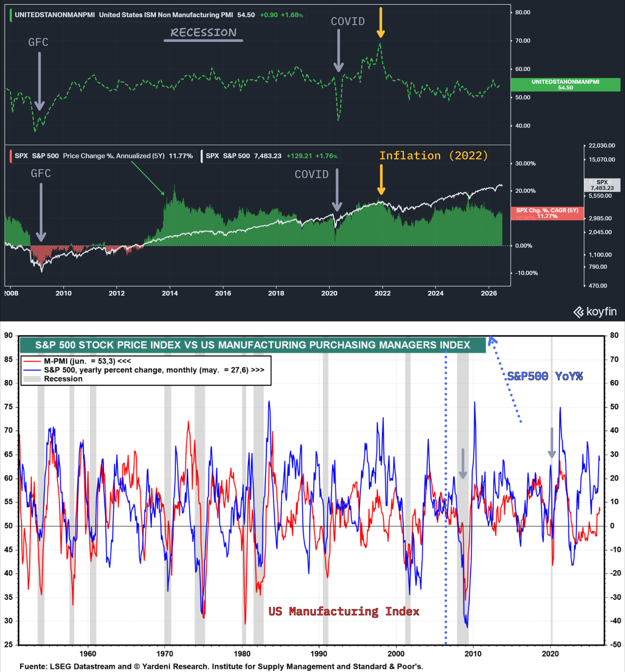Click the red M-PMI legend line

point(32,361)
